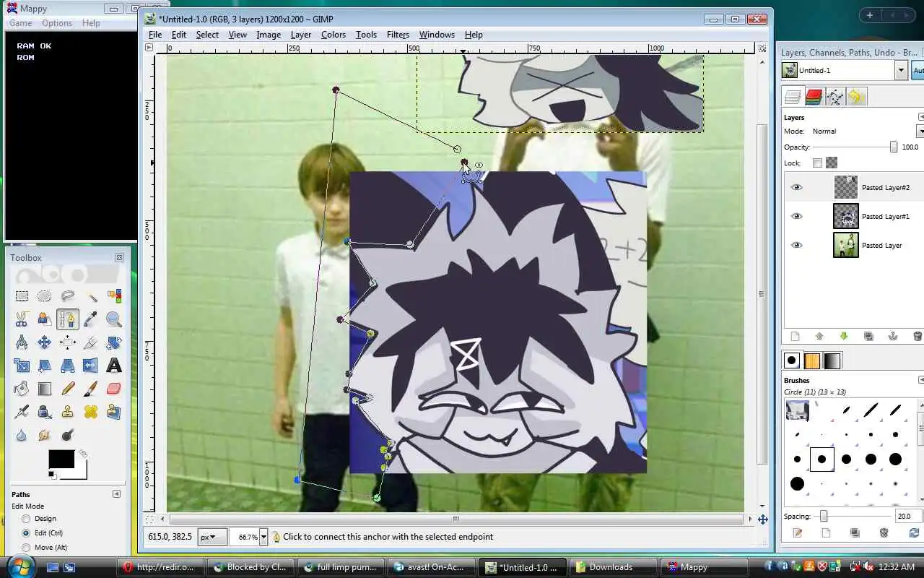Select the Zoom magnifier tool
Viewport: 924px width, 578px height.
click(x=114, y=319)
